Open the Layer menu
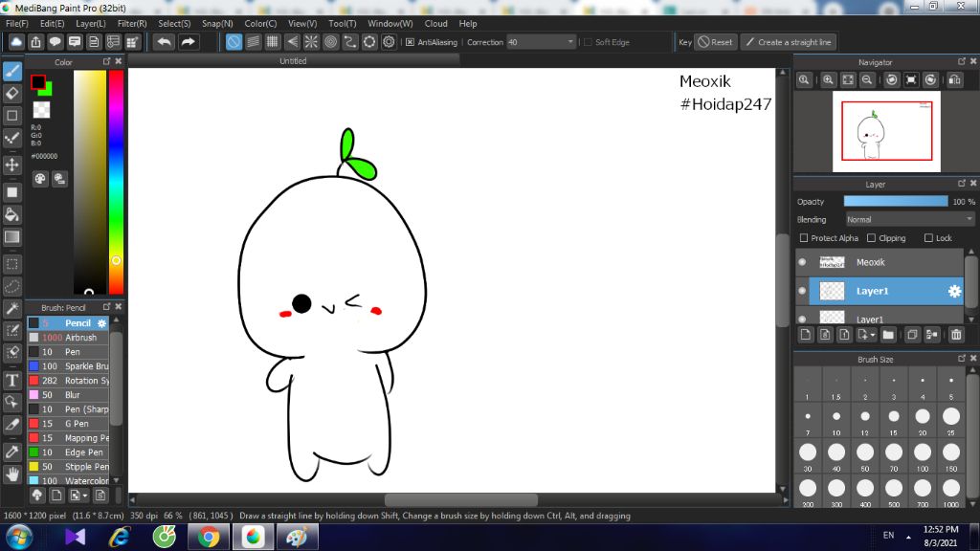Image resolution: width=980 pixels, height=551 pixels. (x=91, y=24)
